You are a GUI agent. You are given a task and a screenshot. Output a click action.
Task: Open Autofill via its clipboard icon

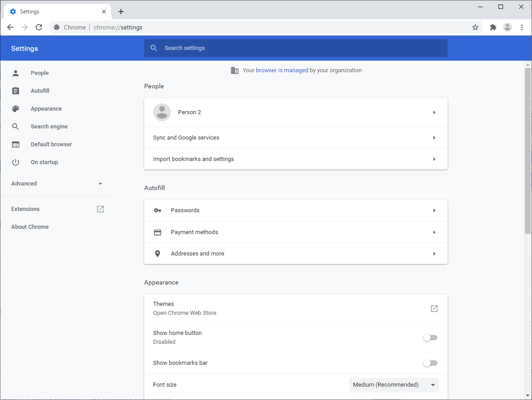click(x=16, y=91)
